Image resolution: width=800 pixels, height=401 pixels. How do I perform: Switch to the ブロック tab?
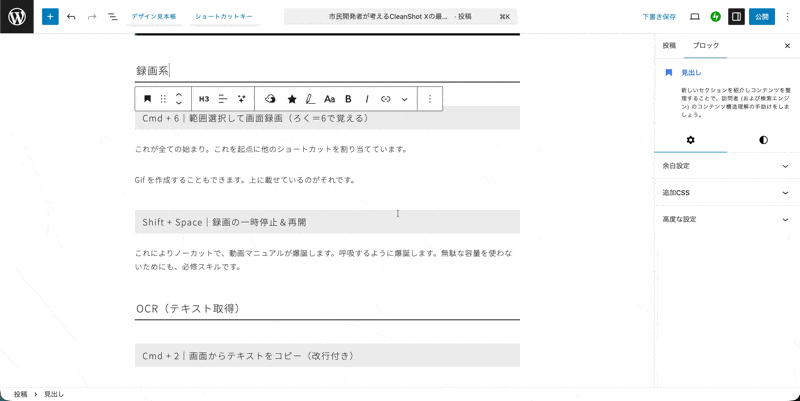tap(706, 45)
